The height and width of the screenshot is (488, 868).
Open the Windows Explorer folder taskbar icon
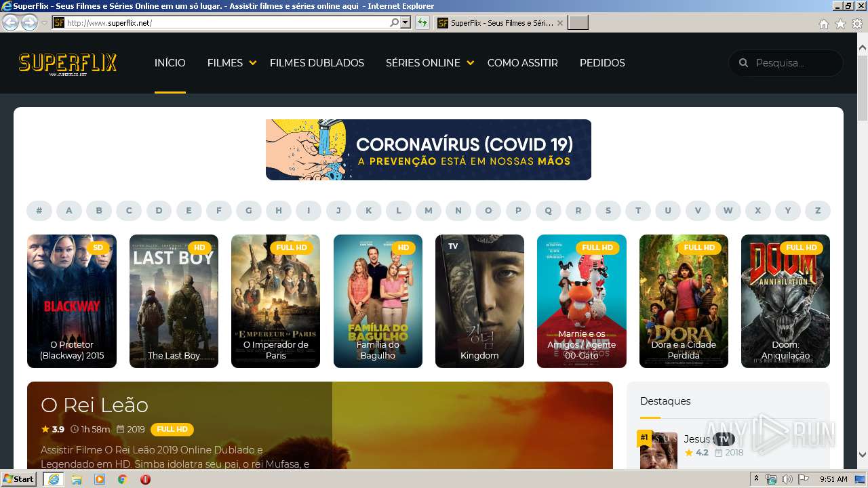(77, 479)
